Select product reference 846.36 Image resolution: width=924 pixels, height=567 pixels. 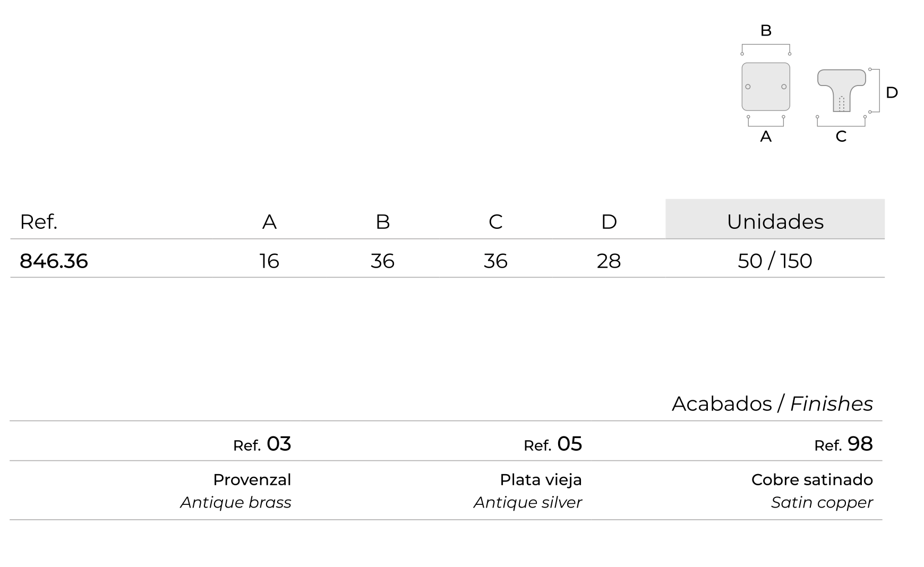[x=54, y=261]
